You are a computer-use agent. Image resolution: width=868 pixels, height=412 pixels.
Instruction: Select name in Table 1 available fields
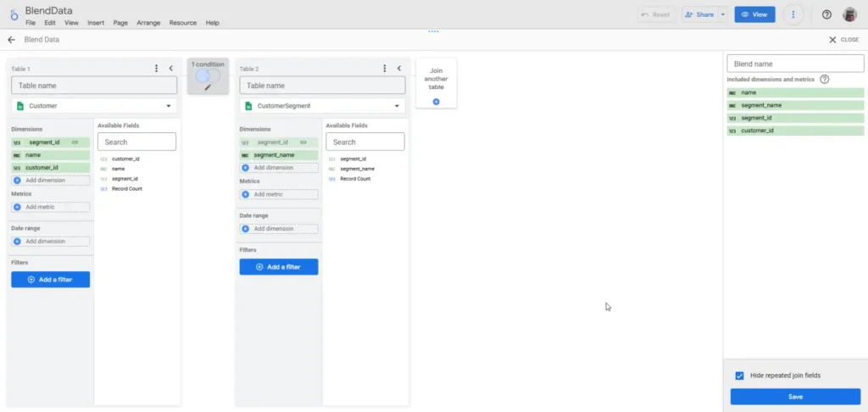coord(119,169)
